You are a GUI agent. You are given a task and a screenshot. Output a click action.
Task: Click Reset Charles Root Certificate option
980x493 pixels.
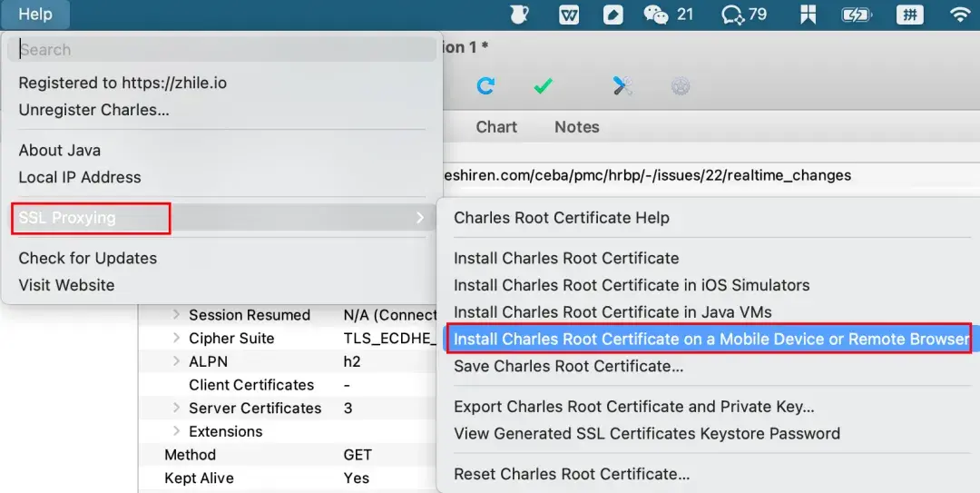click(572, 474)
